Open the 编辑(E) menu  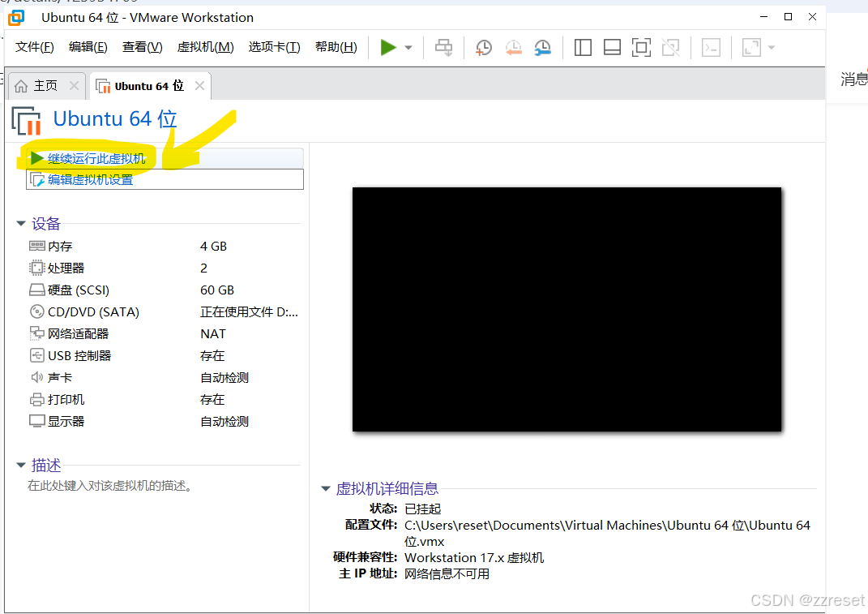(x=88, y=47)
